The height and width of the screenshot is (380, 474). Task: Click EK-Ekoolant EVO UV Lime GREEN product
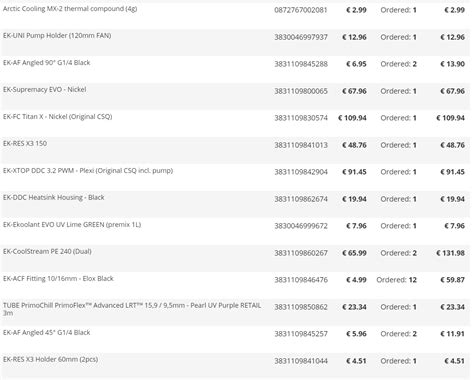click(72, 225)
